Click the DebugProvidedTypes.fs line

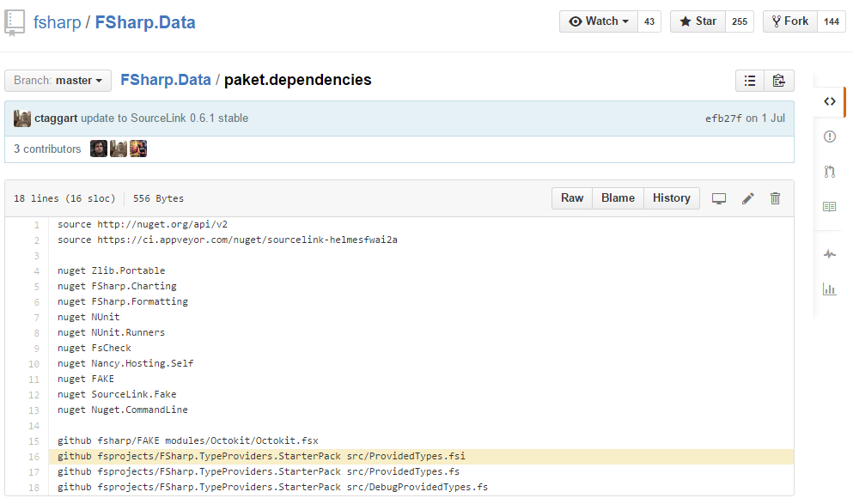tap(273, 487)
